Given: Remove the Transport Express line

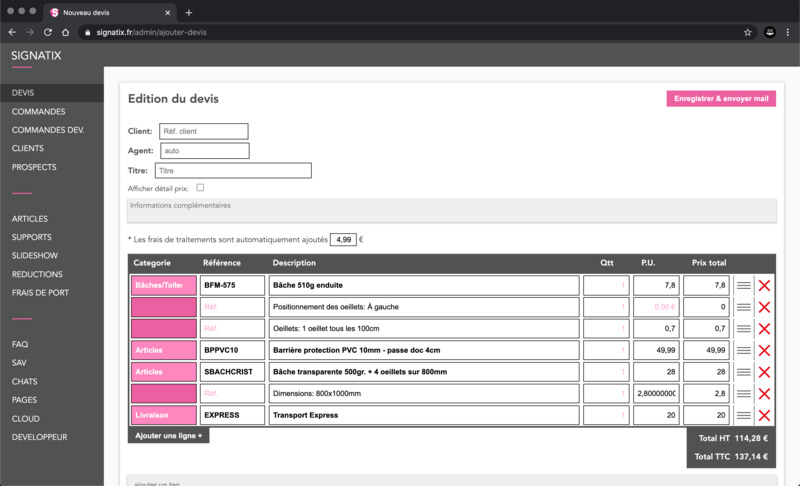Looking at the screenshot, I should [764, 415].
